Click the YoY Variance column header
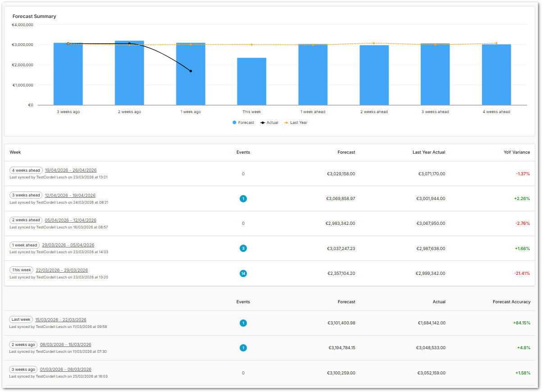542x392 pixels. click(516, 152)
